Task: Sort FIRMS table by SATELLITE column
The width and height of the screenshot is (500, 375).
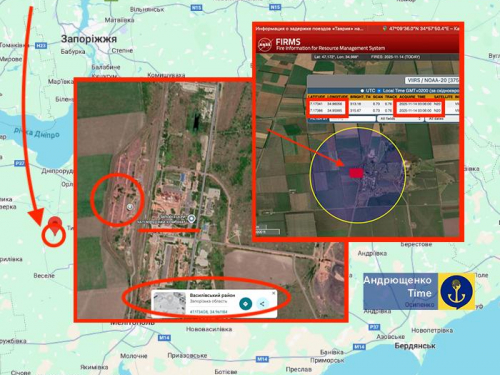Action: coord(443,97)
